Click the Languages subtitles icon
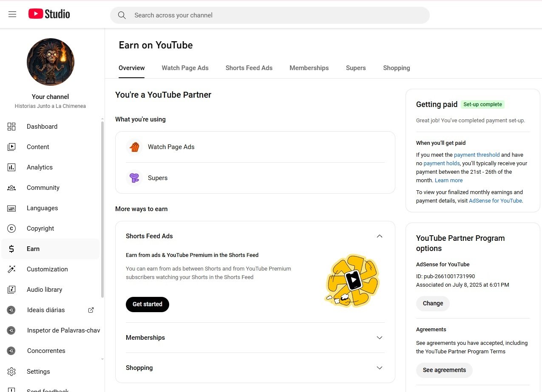Image resolution: width=542 pixels, height=392 pixels. 11,208
